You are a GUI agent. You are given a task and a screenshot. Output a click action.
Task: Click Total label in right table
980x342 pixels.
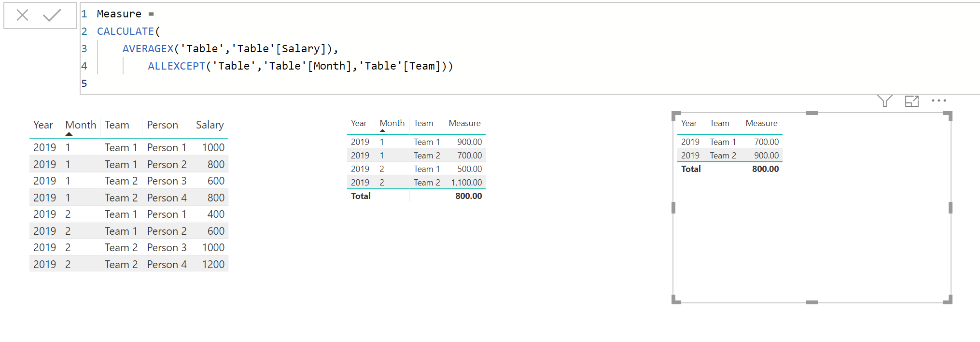point(691,169)
